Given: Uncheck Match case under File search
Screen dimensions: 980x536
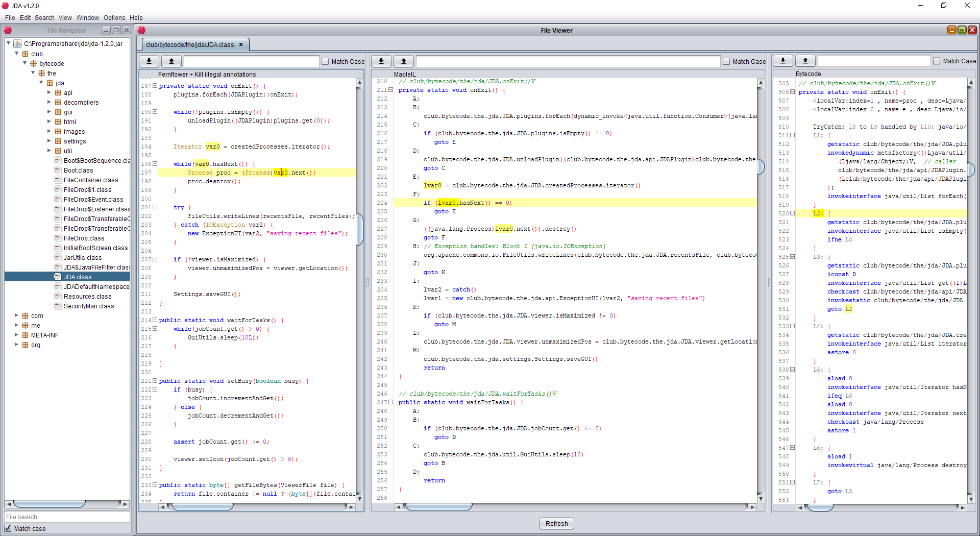Looking at the screenshot, I should (x=8, y=528).
